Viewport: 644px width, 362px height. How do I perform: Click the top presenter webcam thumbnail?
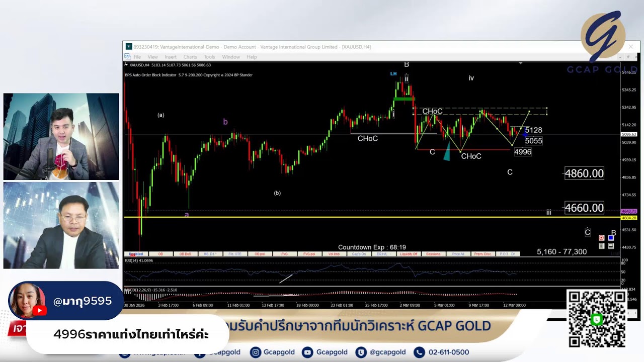61,136
